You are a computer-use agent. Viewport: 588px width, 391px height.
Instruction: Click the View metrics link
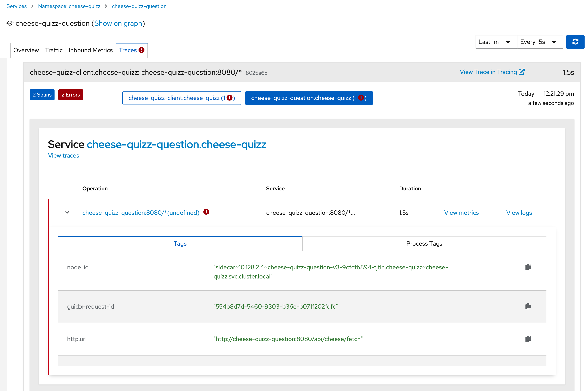[x=461, y=213]
